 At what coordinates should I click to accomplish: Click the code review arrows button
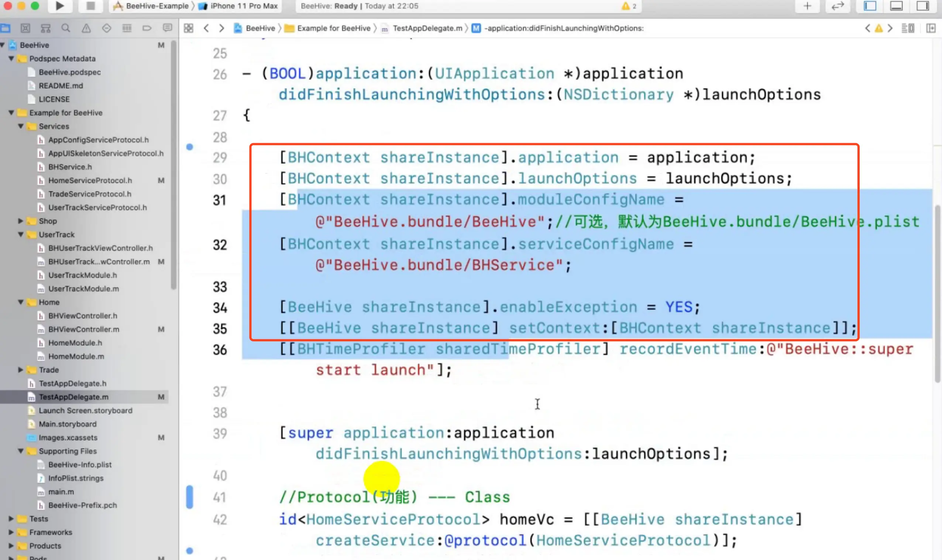point(838,6)
